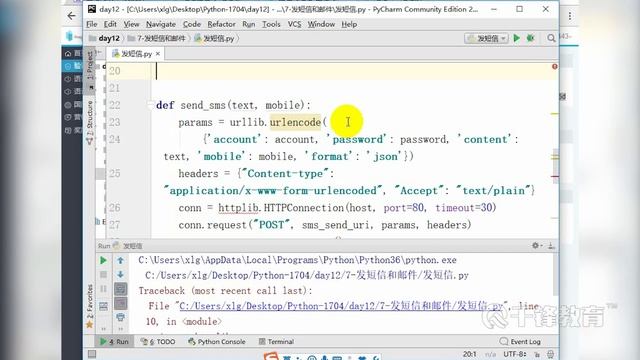
Task: Print the Run console output
Action: pyautogui.click(x=120, y=317)
